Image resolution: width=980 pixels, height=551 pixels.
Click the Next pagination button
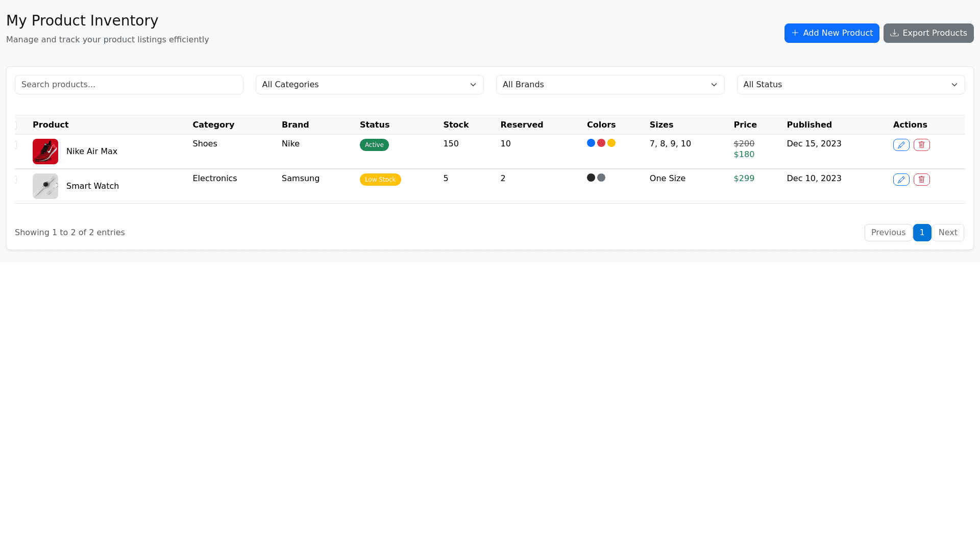pos(948,233)
